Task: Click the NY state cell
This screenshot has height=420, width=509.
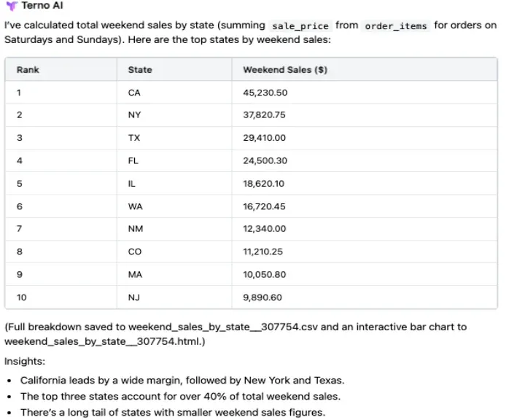Action: click(x=134, y=115)
